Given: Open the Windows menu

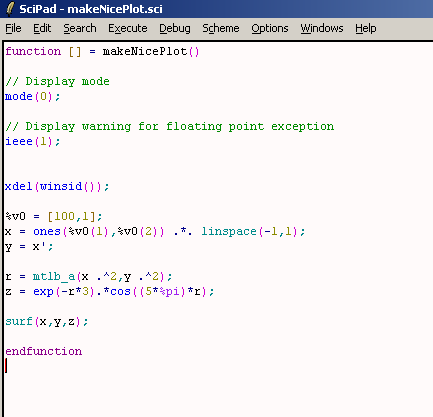Looking at the screenshot, I should [x=322, y=29].
